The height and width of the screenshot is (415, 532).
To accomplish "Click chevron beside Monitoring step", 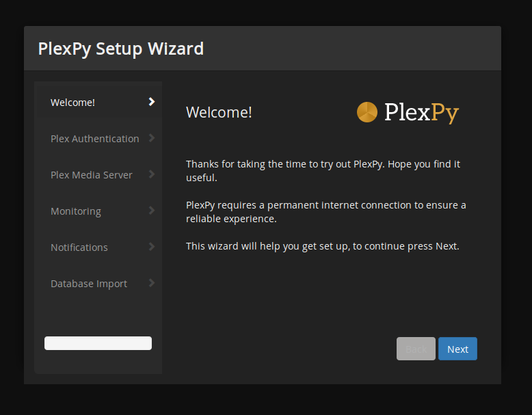I will click(x=152, y=211).
